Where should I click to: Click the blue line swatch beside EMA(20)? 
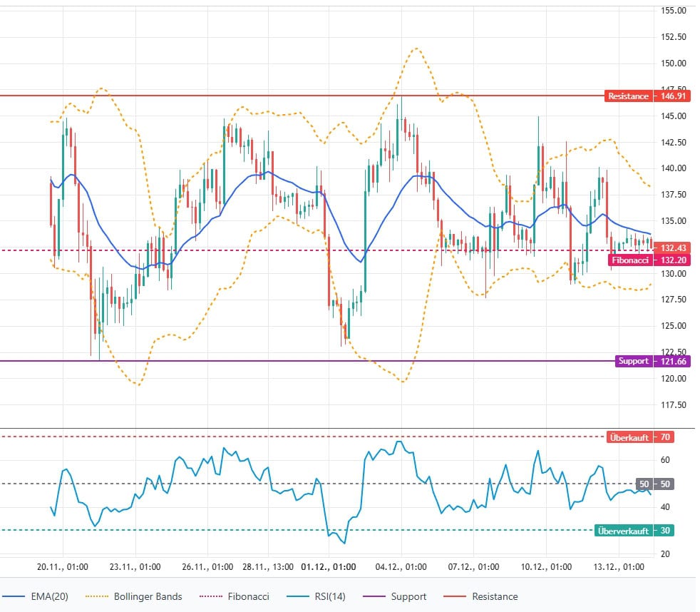(x=17, y=596)
